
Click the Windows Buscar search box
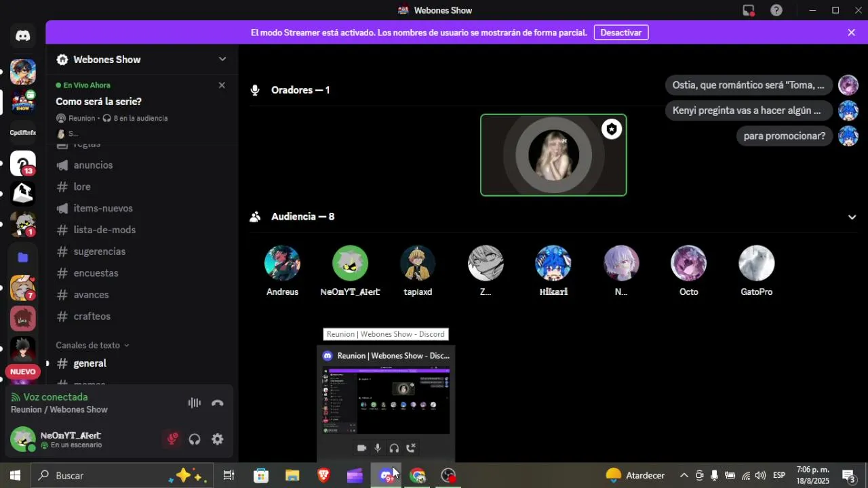pos(122,475)
